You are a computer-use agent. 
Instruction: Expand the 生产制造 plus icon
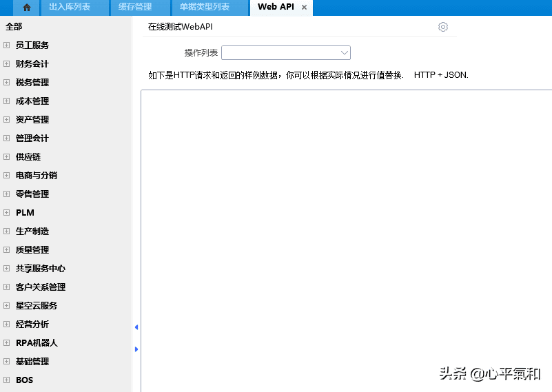pyautogui.click(x=7, y=231)
